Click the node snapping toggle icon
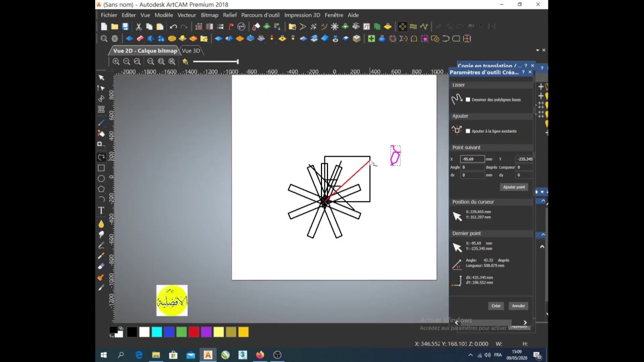This screenshot has height=362, width=644. (x=403, y=27)
